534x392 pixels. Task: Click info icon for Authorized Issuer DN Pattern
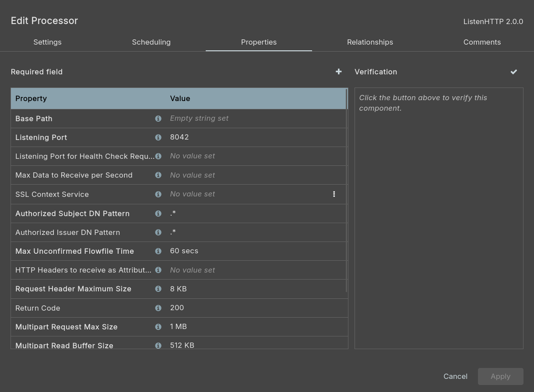point(158,232)
